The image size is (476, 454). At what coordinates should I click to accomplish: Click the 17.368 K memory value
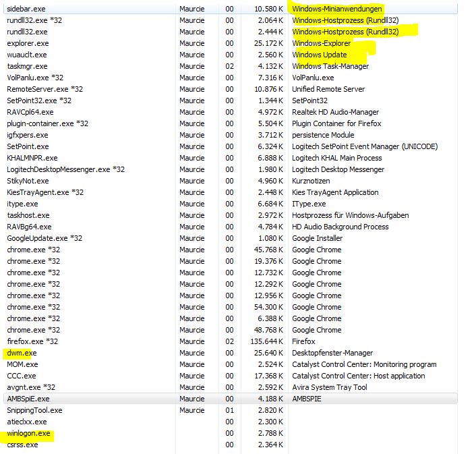268,376
